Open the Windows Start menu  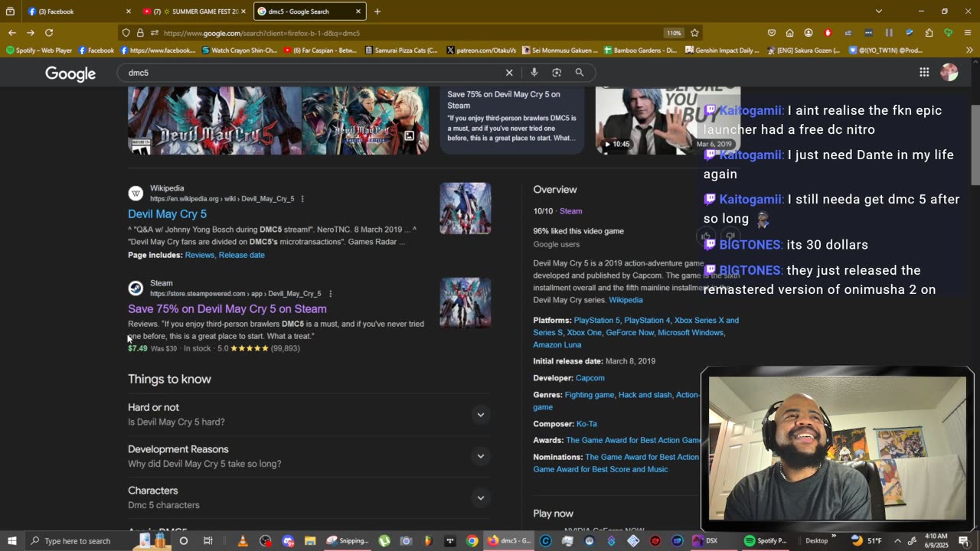pyautogui.click(x=11, y=541)
